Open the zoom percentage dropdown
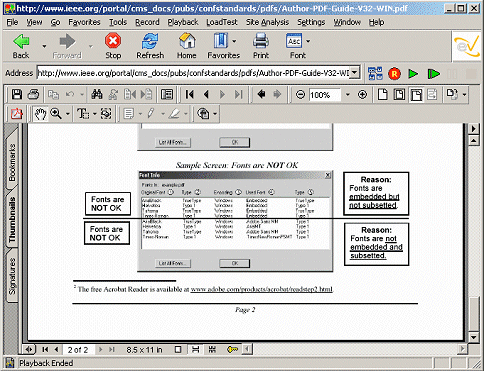The image size is (484, 371). [x=348, y=95]
